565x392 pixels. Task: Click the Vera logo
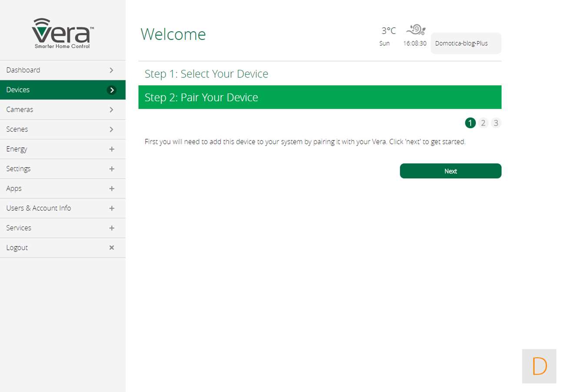(63, 33)
